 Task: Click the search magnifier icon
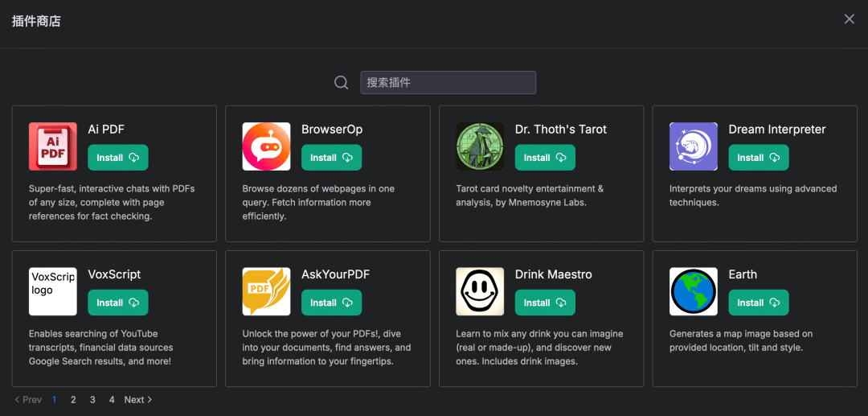342,83
